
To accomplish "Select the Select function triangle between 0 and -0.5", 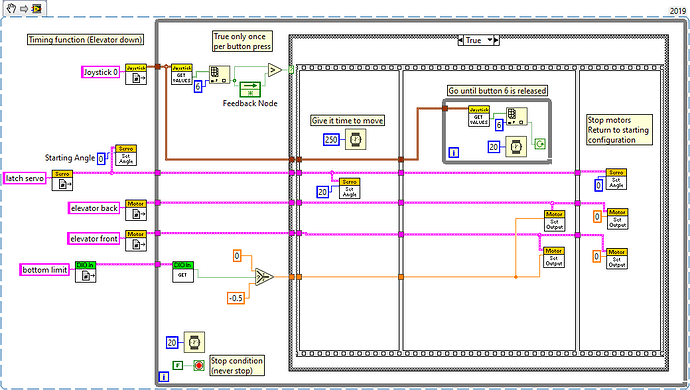I will (x=264, y=277).
